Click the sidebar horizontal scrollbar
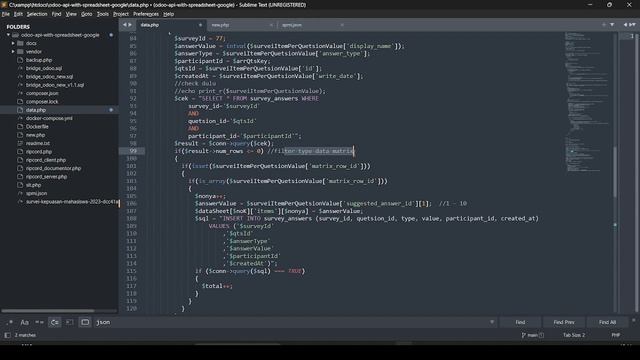Image resolution: width=640 pixels, height=360 pixels. (x=48, y=311)
